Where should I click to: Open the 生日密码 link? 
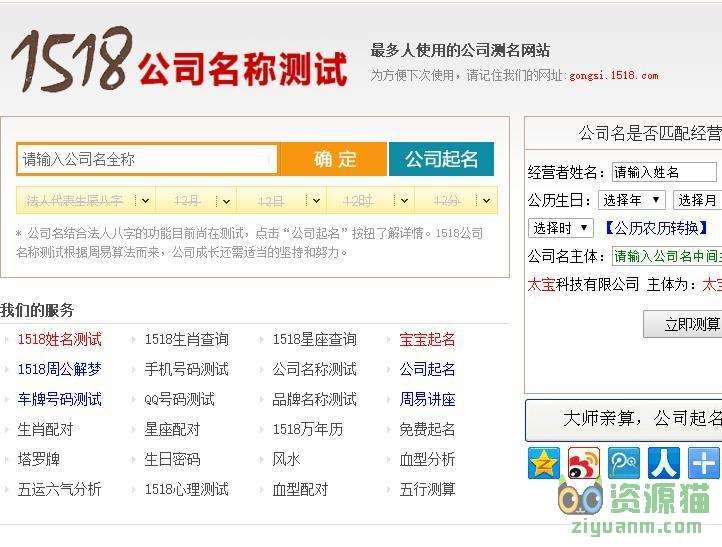coord(172,459)
